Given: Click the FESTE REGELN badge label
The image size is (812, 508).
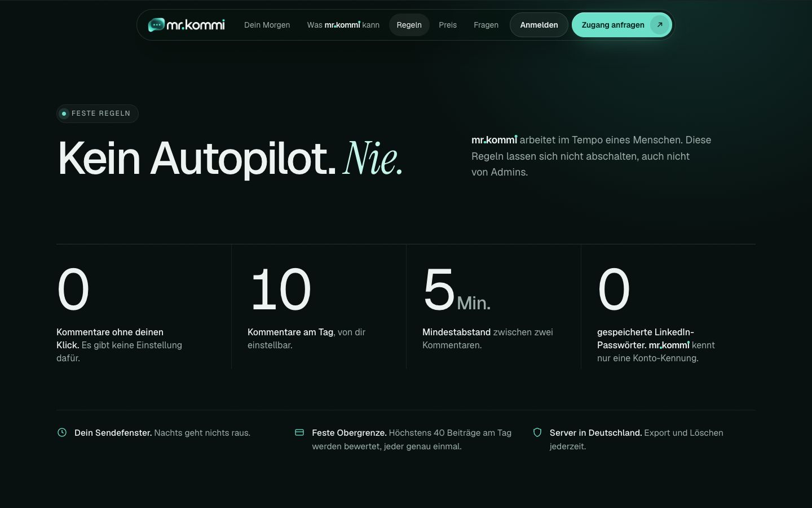Looking at the screenshot, I should tap(101, 113).
